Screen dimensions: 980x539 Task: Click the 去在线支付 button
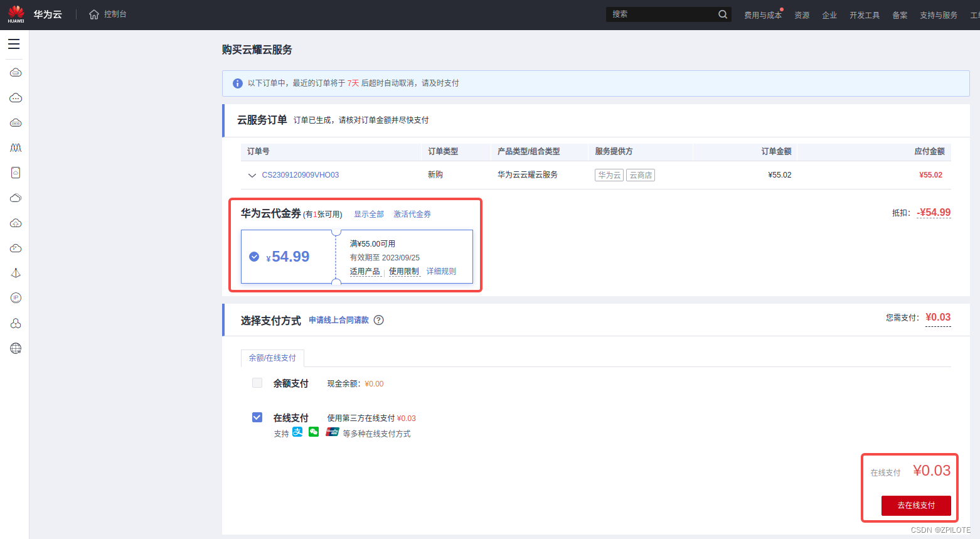coord(916,506)
